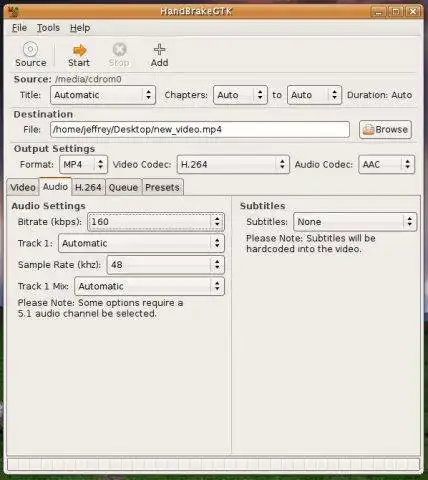
Task: Open the Title dropdown set to Automatic
Action: (x=103, y=95)
